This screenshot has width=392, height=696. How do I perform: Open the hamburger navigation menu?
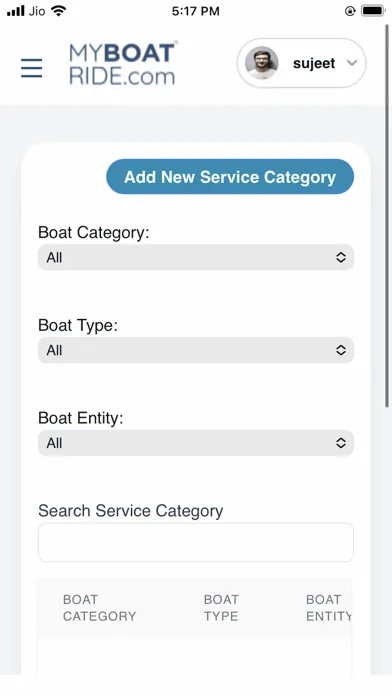point(32,68)
